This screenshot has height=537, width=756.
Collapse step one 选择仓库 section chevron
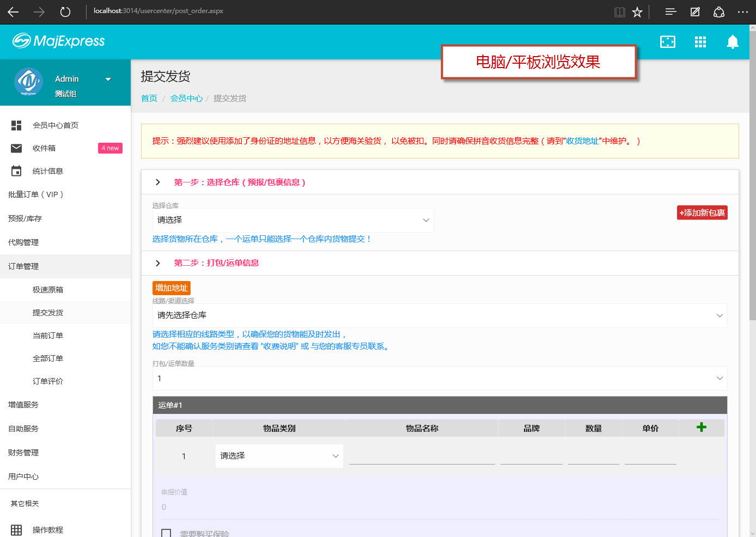[158, 182]
